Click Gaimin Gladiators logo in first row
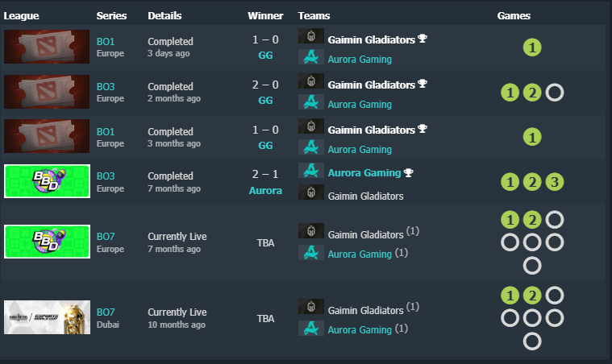 pyautogui.click(x=311, y=37)
